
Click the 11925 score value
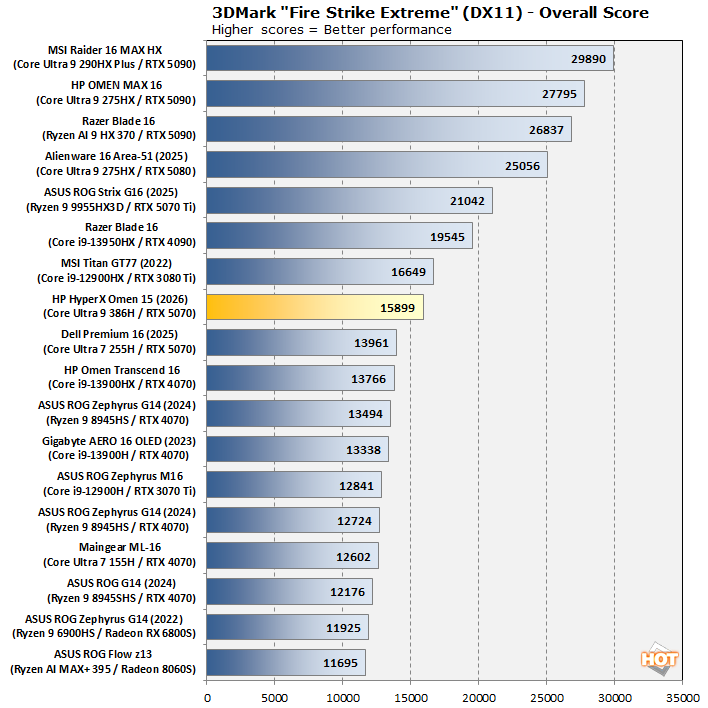[343, 628]
